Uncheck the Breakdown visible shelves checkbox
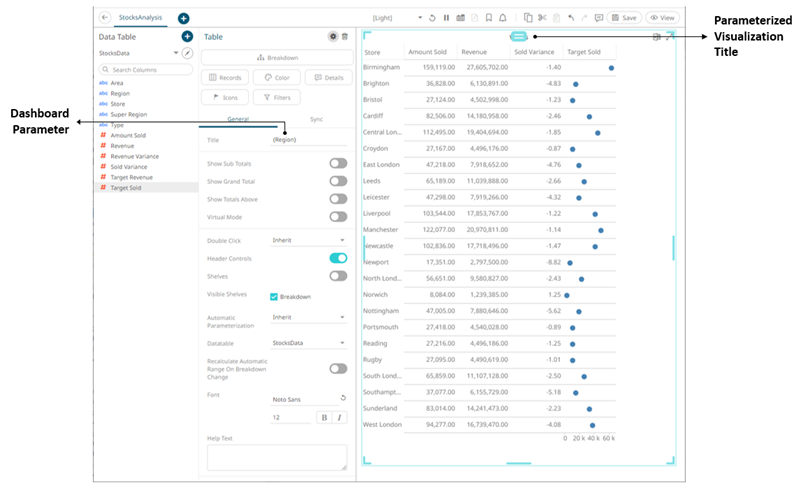 (274, 296)
